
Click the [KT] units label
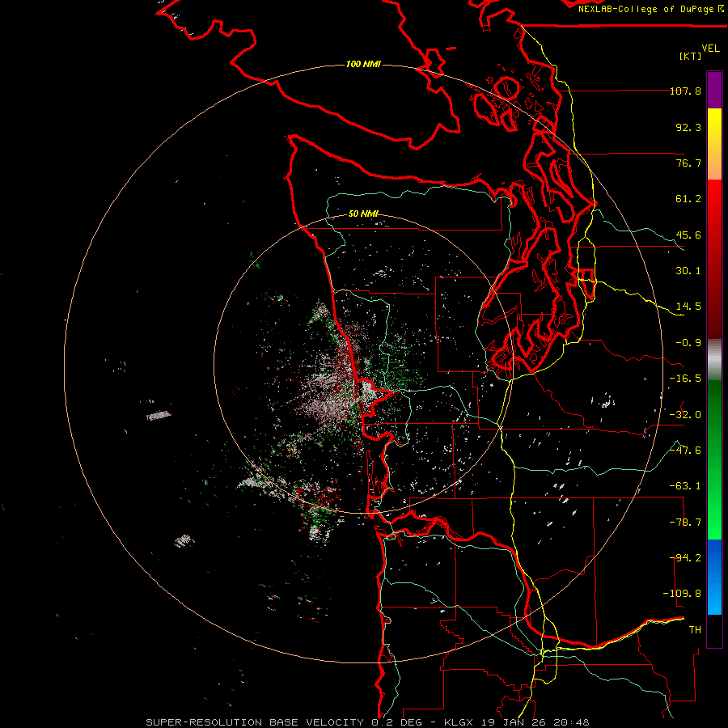click(x=690, y=56)
